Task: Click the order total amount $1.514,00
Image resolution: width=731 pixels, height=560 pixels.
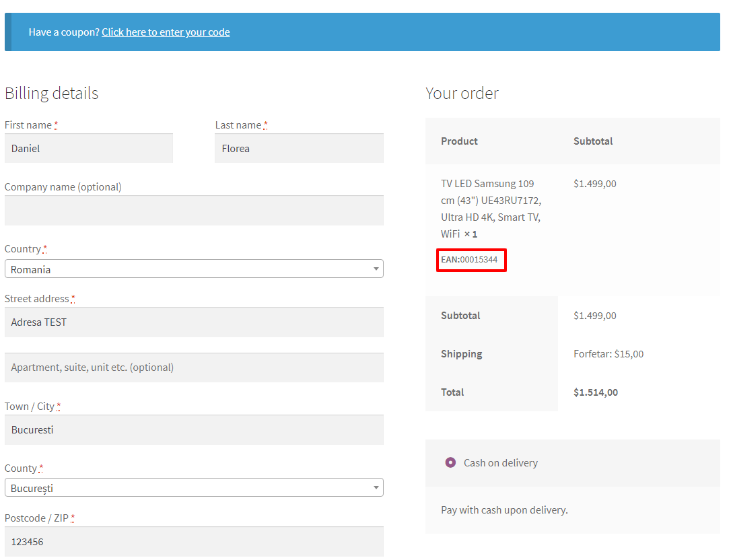Action: (x=595, y=392)
